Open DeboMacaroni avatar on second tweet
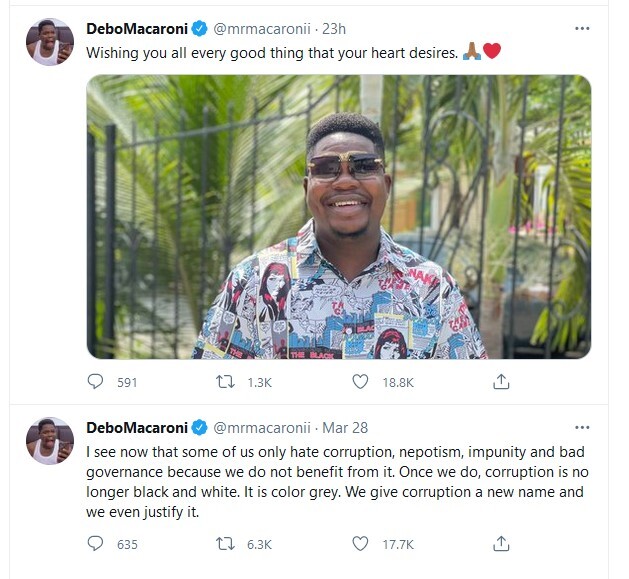 click(49, 441)
